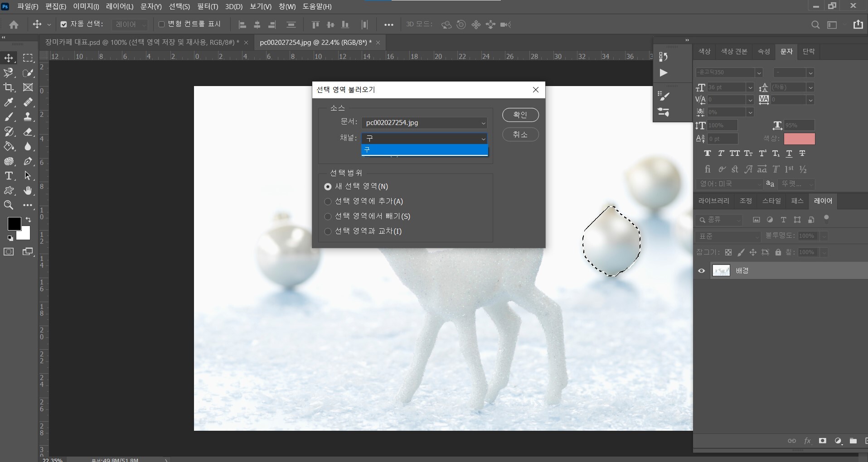This screenshot has height=462, width=868.
Task: Select the Crop tool
Action: (x=9, y=87)
